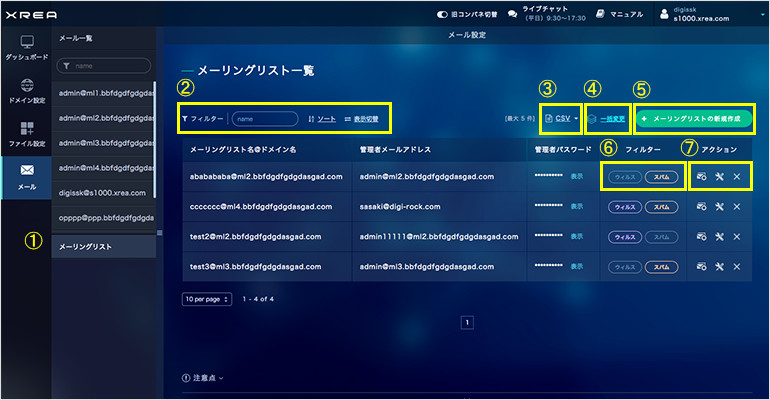The width and height of the screenshot is (770, 400).
Task: Click member management icon for ccccccc@ml4 row
Action: coord(702,207)
